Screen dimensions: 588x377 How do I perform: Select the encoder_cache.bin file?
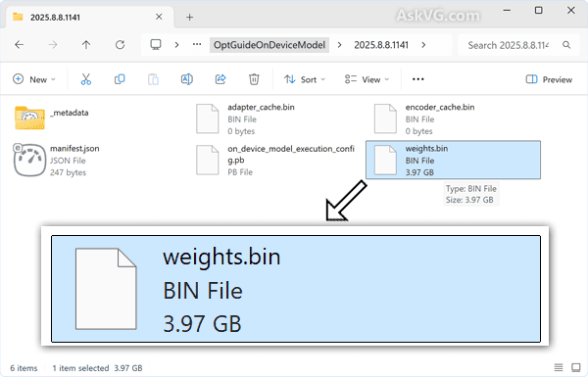[425, 119]
